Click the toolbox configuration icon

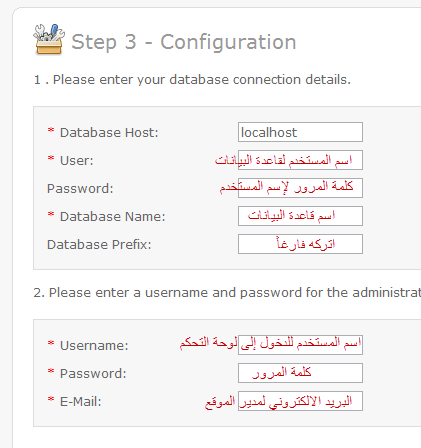tap(49, 39)
